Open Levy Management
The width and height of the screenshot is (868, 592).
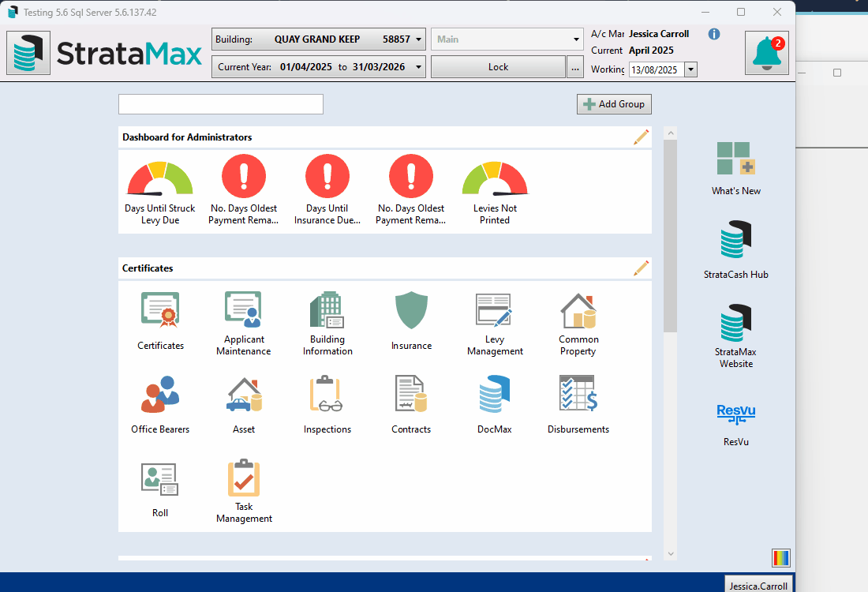[494, 309]
